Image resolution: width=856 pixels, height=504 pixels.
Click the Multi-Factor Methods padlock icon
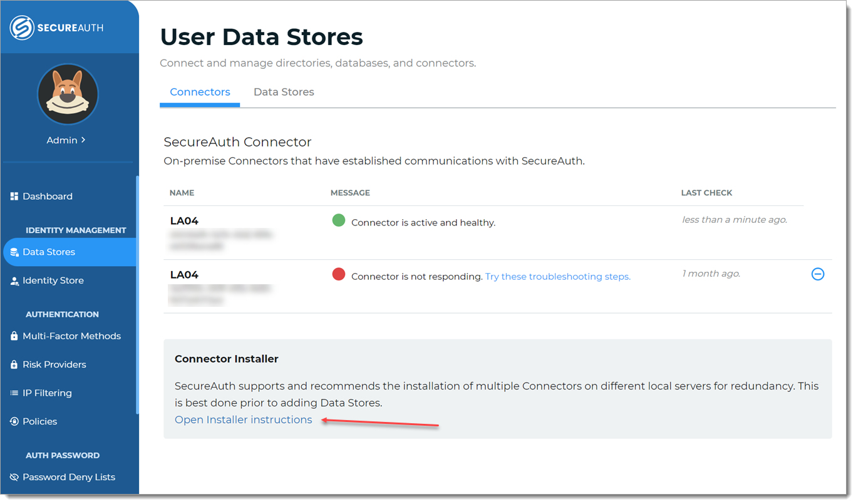tap(13, 336)
